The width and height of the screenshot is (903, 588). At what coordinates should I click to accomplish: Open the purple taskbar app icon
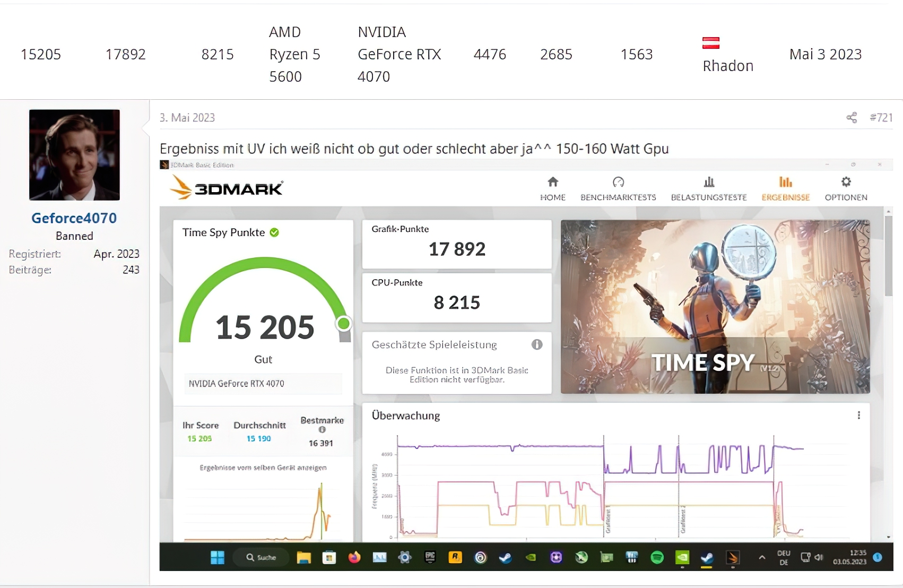click(x=556, y=557)
